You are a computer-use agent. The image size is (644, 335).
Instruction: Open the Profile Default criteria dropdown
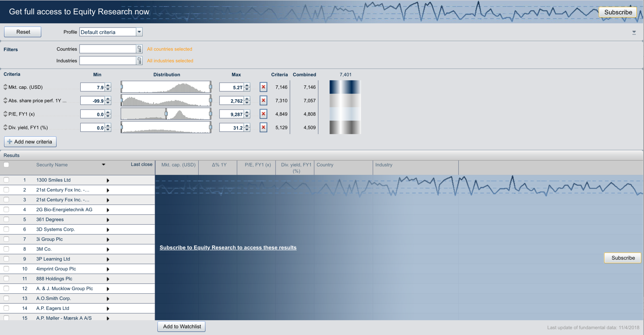(139, 32)
